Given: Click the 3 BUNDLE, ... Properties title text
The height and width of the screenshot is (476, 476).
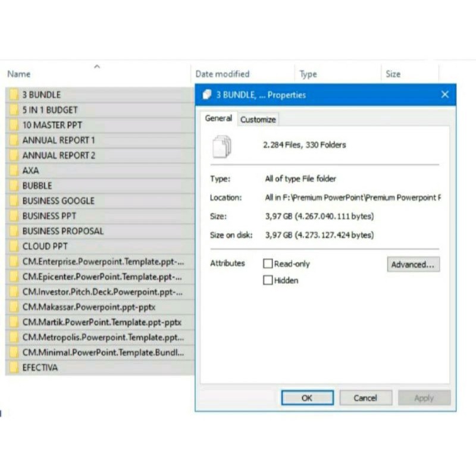Looking at the screenshot, I should 261,95.
